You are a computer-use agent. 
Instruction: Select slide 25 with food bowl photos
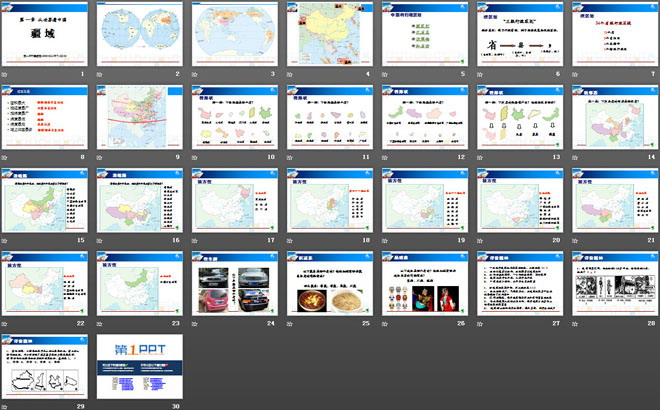[330, 284]
